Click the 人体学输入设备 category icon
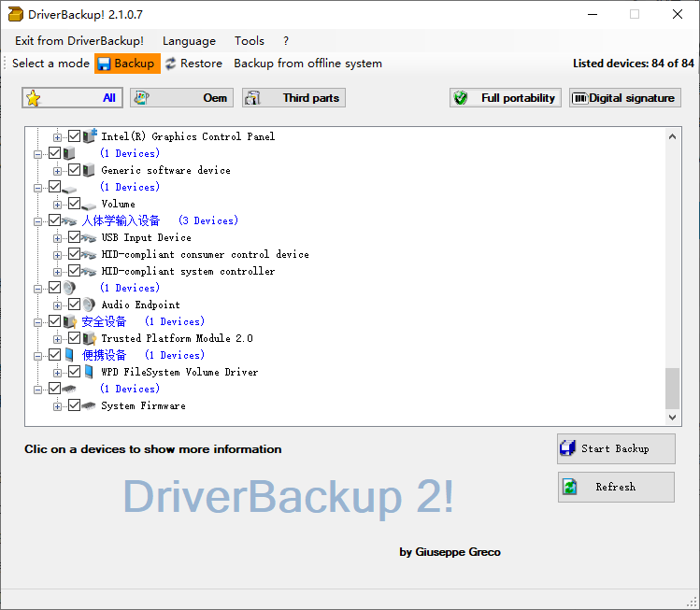 click(x=69, y=220)
